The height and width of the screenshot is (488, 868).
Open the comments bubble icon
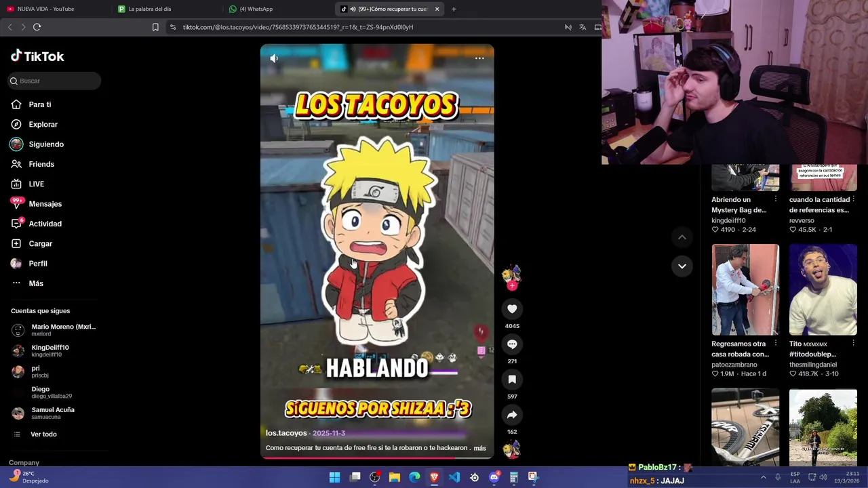click(512, 344)
